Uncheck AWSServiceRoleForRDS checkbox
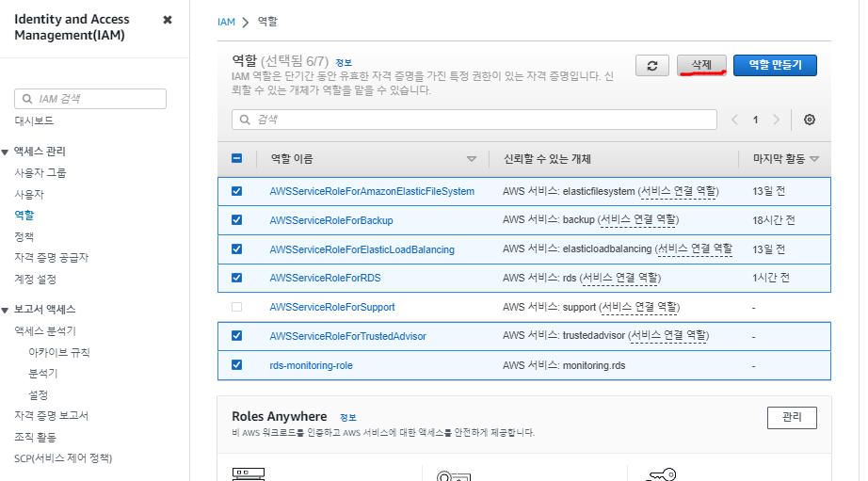Image resolution: width=868 pixels, height=481 pixels. click(236, 278)
